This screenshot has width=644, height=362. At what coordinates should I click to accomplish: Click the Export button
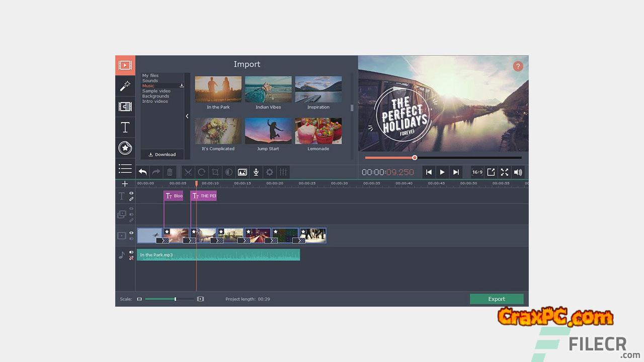(496, 299)
